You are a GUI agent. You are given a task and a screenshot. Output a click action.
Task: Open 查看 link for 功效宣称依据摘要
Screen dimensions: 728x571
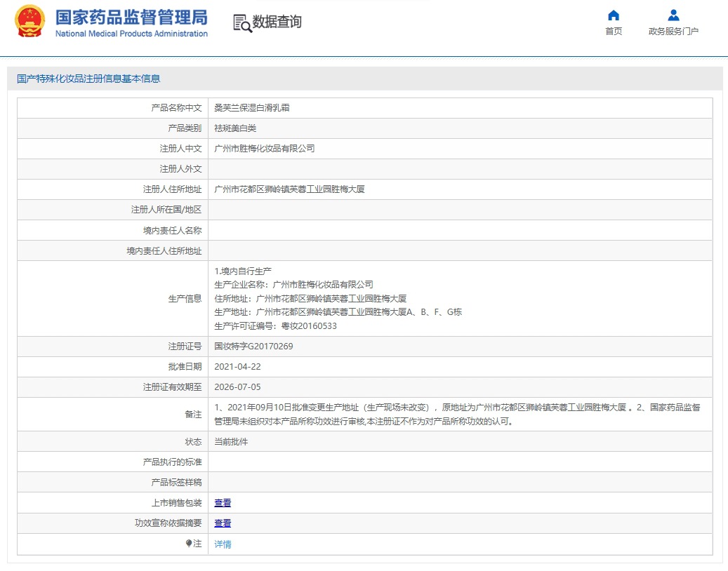click(x=223, y=523)
